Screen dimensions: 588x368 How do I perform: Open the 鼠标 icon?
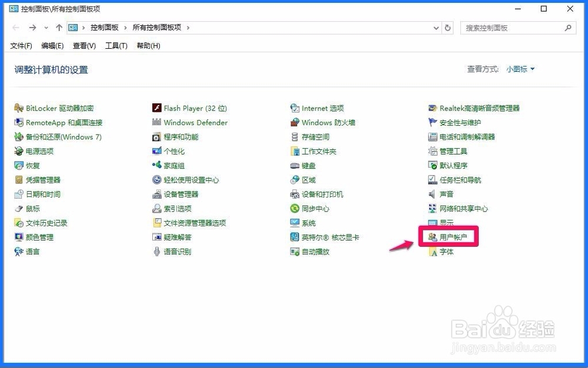(19, 209)
